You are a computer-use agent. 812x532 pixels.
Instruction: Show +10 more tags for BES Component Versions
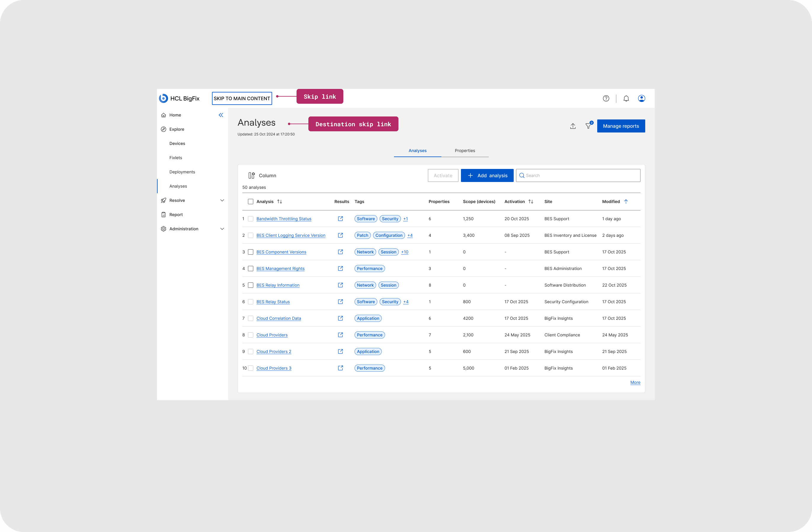point(405,252)
